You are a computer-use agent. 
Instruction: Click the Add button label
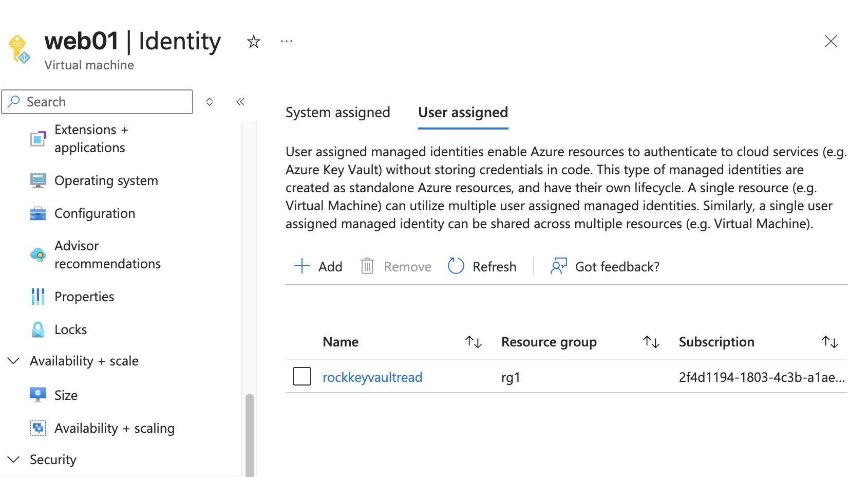click(x=330, y=267)
